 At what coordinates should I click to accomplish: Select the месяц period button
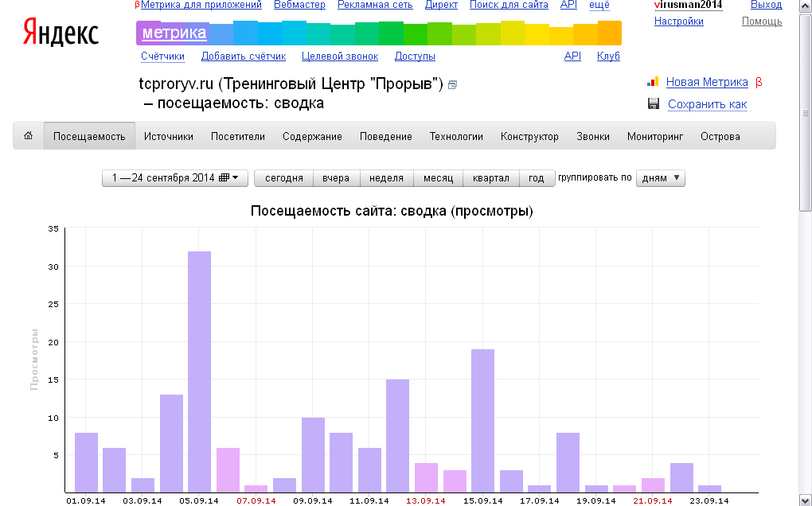(438, 178)
